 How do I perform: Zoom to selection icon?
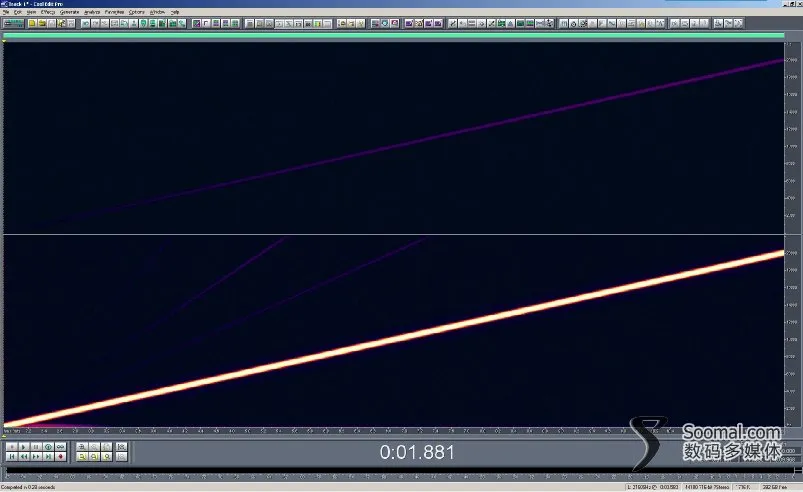tap(82, 457)
